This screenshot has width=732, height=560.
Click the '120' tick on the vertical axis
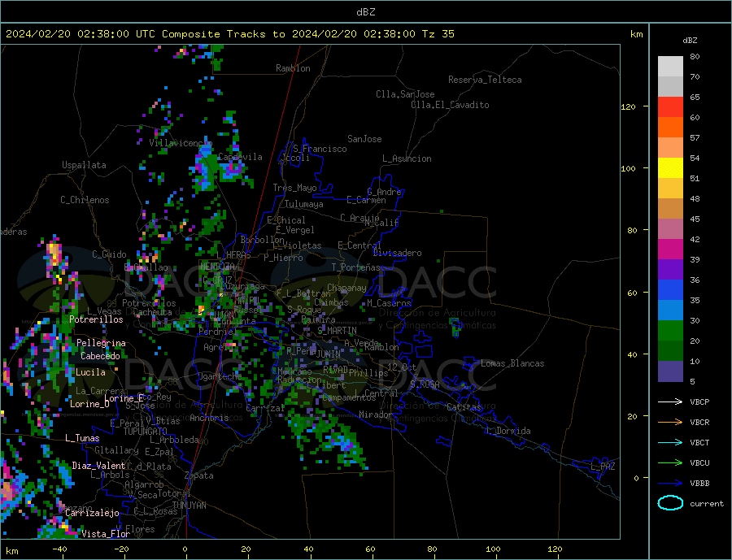click(x=629, y=106)
